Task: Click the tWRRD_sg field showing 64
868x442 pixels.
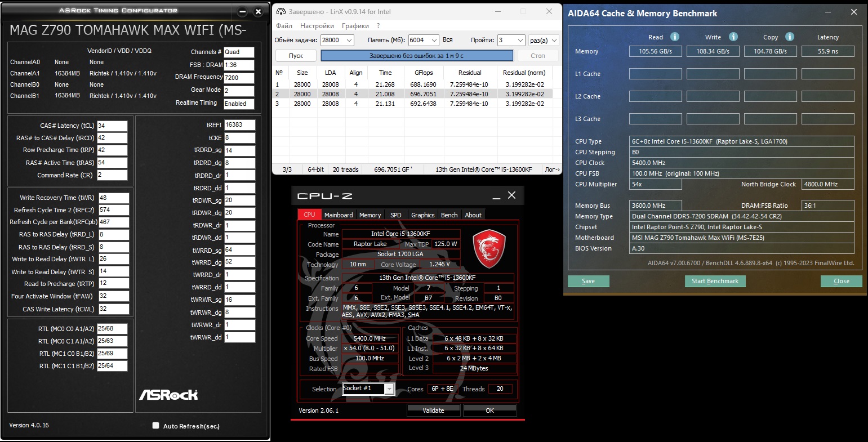Action: point(239,249)
